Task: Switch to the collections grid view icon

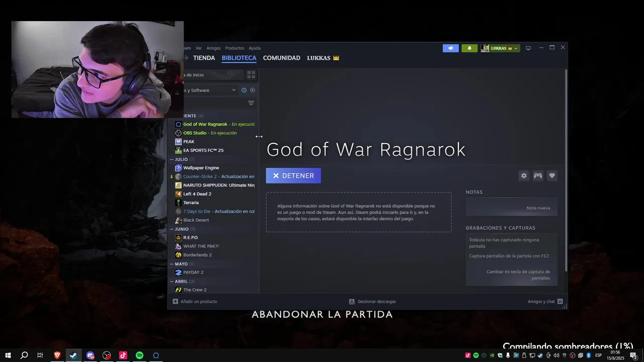Action: tap(251, 75)
